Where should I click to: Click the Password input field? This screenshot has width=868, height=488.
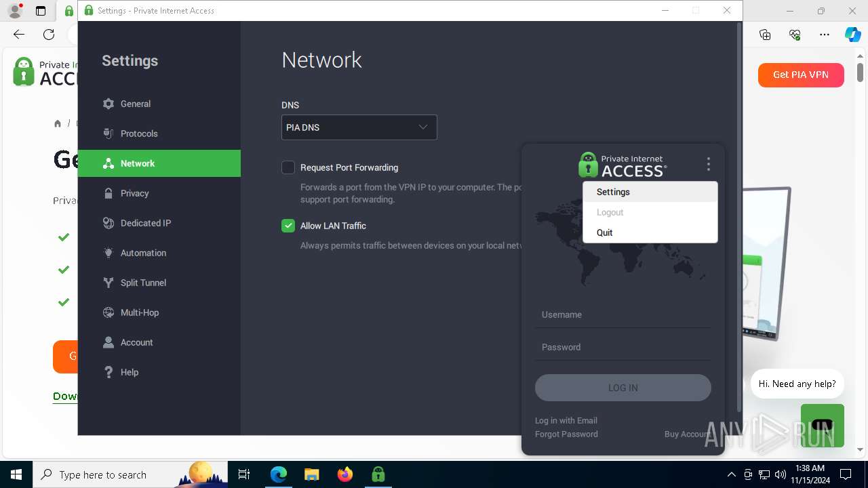(623, 347)
